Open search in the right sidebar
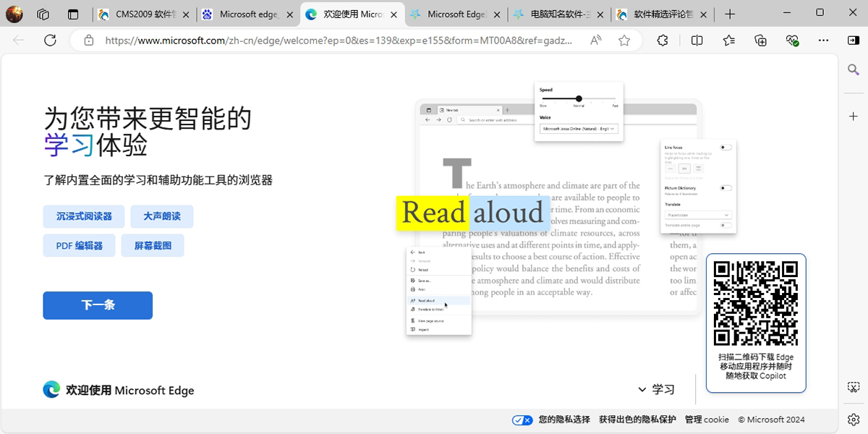 [854, 69]
